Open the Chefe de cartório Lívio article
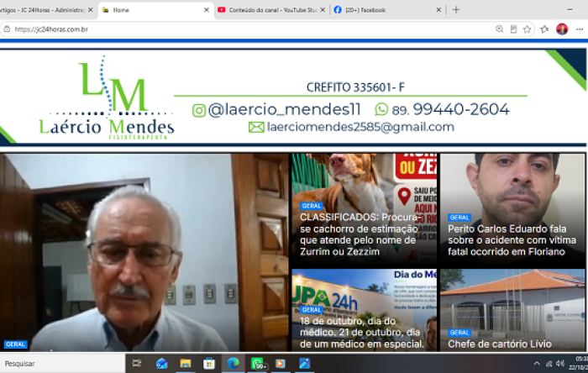Image resolution: width=588 pixels, height=373 pixels. pos(500,344)
